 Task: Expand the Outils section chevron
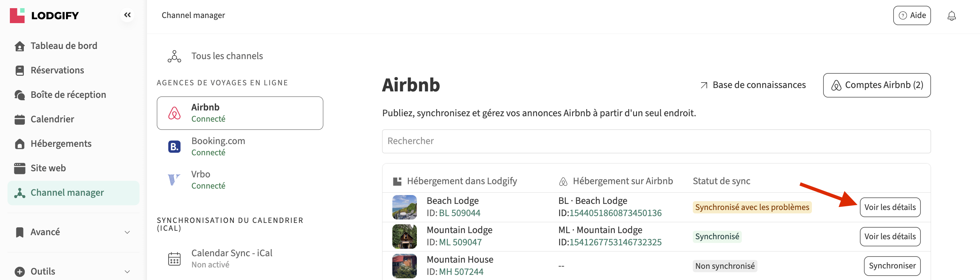pyautogui.click(x=127, y=272)
